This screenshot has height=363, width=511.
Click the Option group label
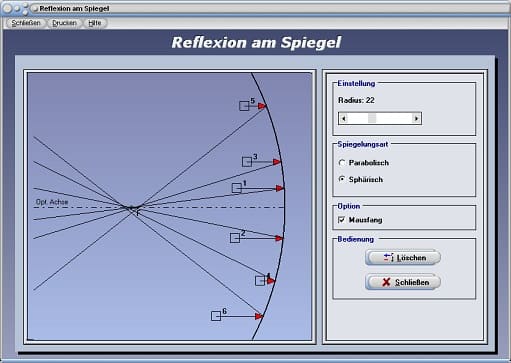click(x=349, y=206)
